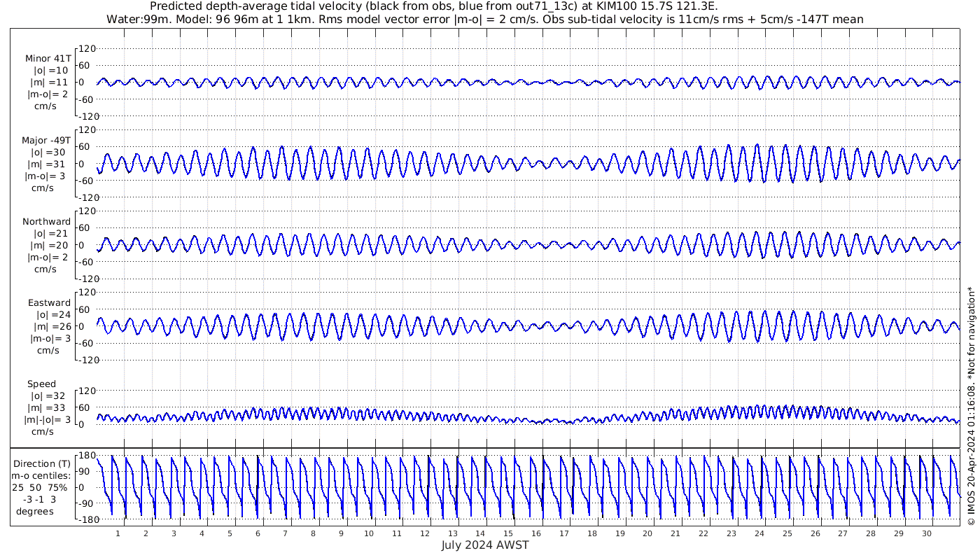Click the '|o| =30' value in Major panel
The width and height of the screenshot is (980, 560).
coord(48,152)
